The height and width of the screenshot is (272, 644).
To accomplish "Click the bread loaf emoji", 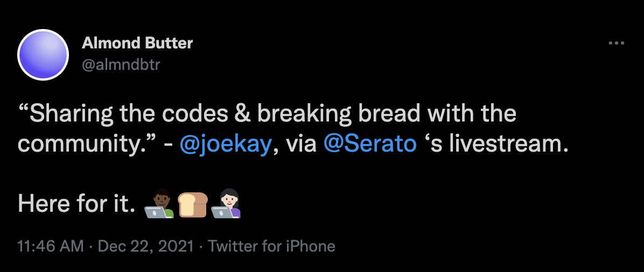I will click(x=193, y=205).
